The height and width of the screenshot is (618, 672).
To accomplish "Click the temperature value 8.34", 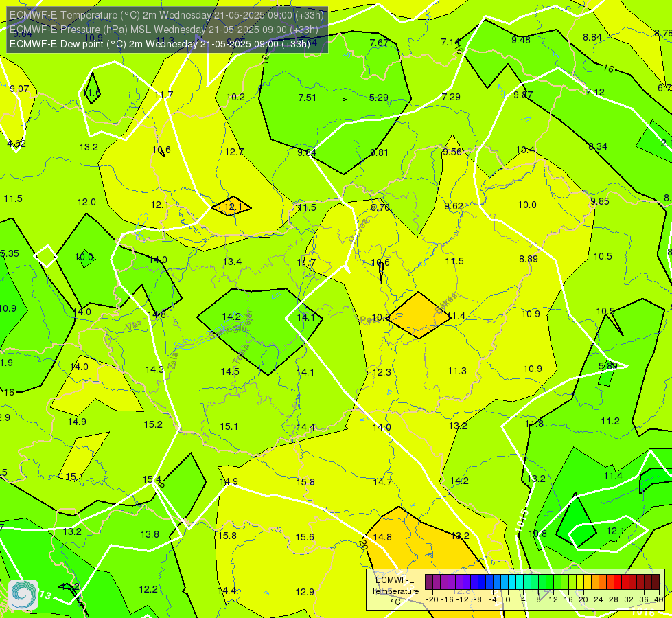I will [598, 146].
